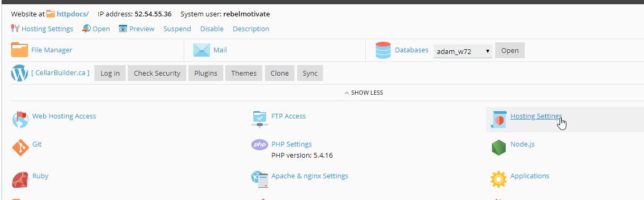Open Apache & nginx Settings
The height and width of the screenshot is (200, 644).
tap(310, 176)
